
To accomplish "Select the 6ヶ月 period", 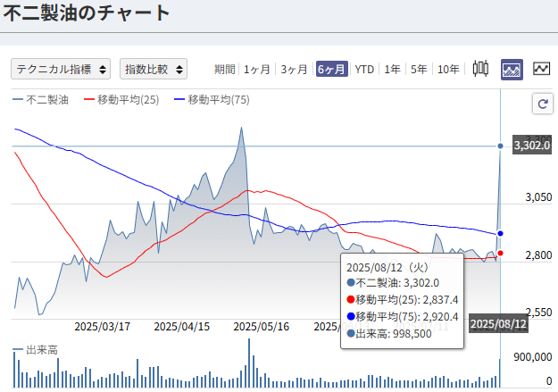I will (331, 69).
